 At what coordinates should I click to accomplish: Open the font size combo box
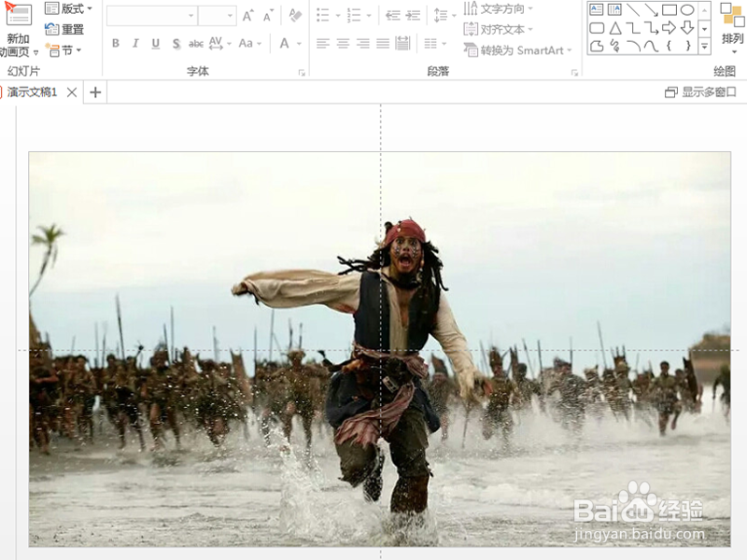click(218, 16)
